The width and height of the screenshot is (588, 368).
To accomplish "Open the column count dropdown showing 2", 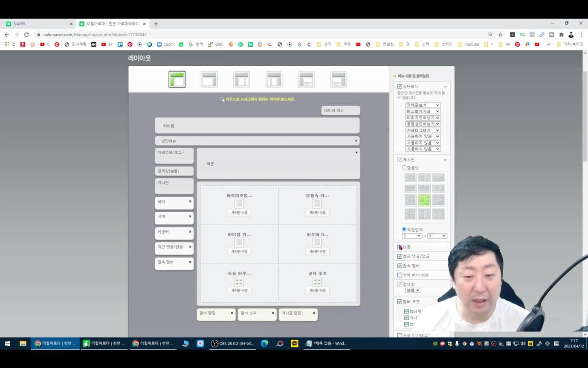I will [412, 236].
